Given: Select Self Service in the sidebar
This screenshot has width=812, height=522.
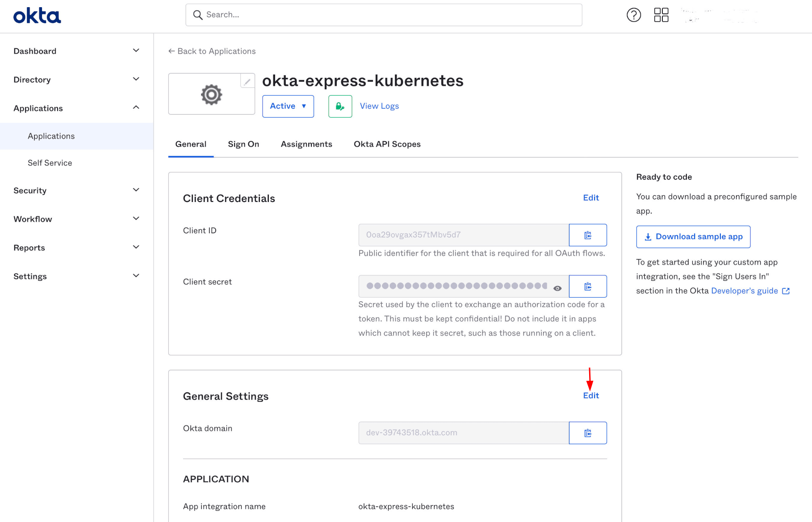Looking at the screenshot, I should click(x=50, y=163).
